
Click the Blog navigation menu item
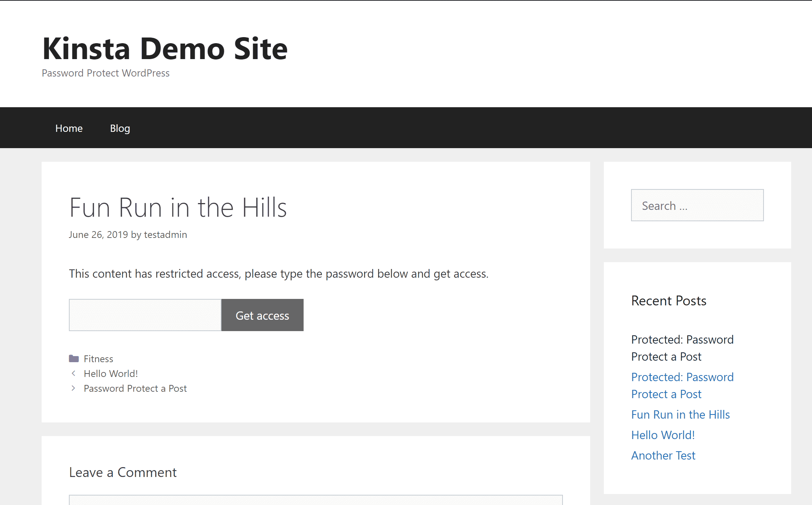click(x=120, y=128)
